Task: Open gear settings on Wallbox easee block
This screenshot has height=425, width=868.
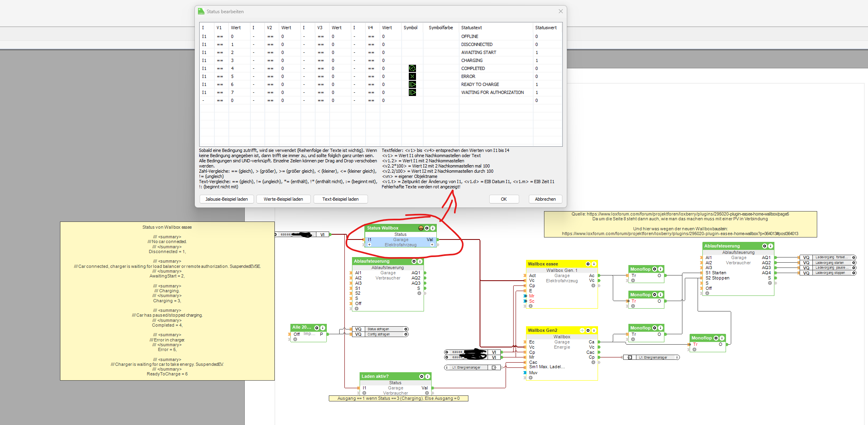Action: click(588, 264)
